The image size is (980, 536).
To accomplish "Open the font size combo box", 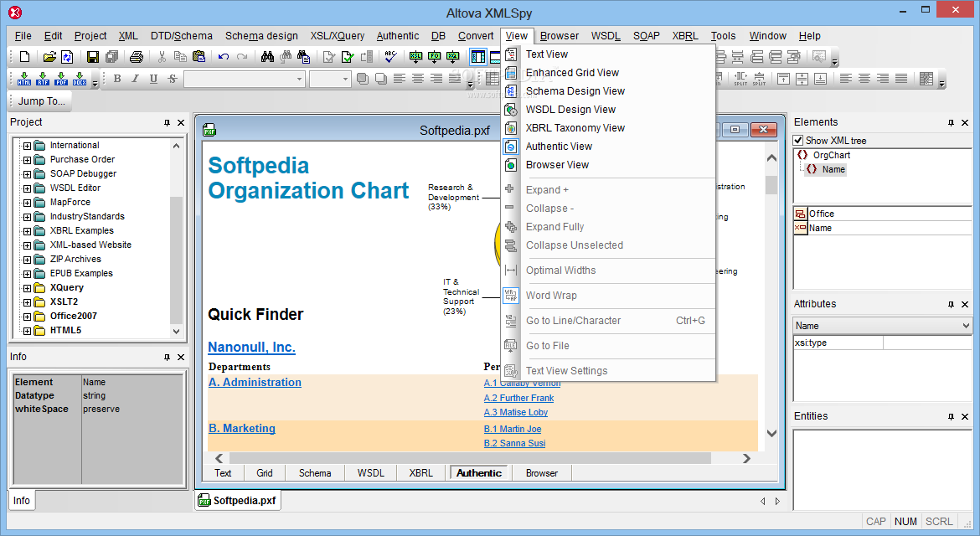I will [329, 79].
